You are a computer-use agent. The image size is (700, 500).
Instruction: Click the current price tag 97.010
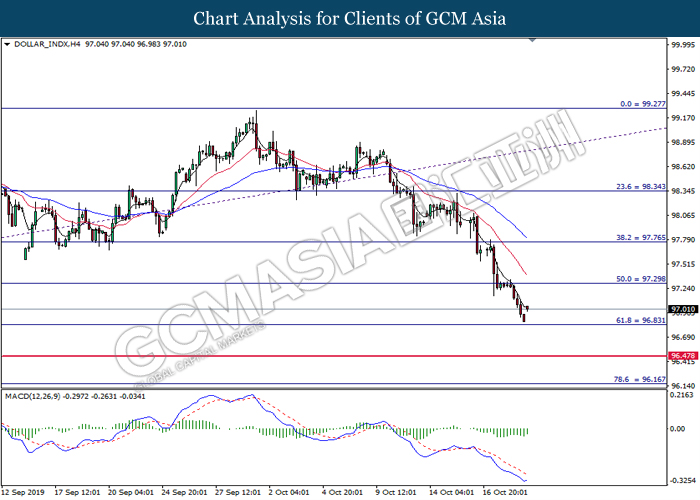click(682, 310)
